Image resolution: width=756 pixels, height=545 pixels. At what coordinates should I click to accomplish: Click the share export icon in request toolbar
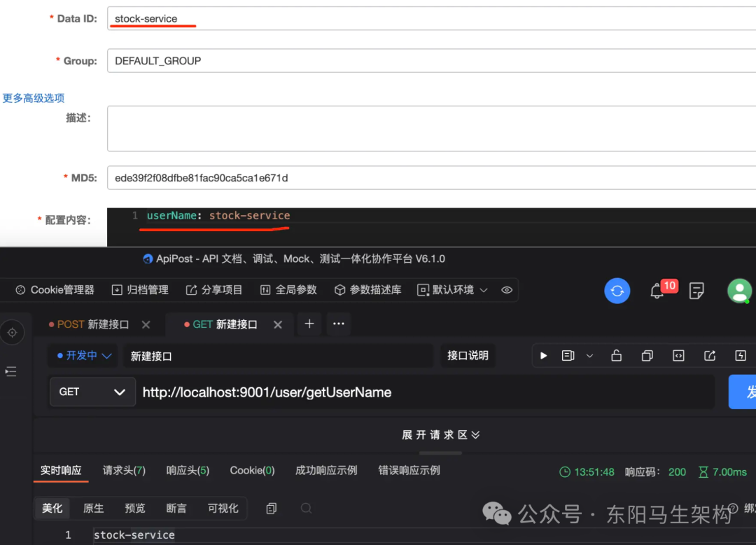[x=710, y=356]
